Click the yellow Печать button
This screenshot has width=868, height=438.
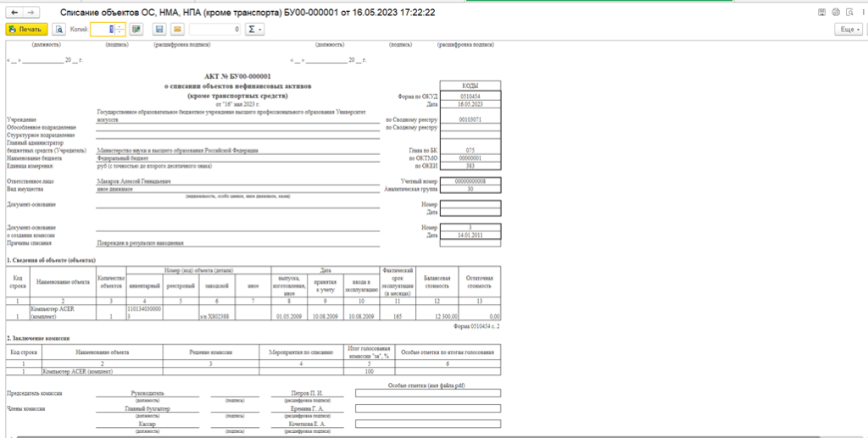pos(26,30)
